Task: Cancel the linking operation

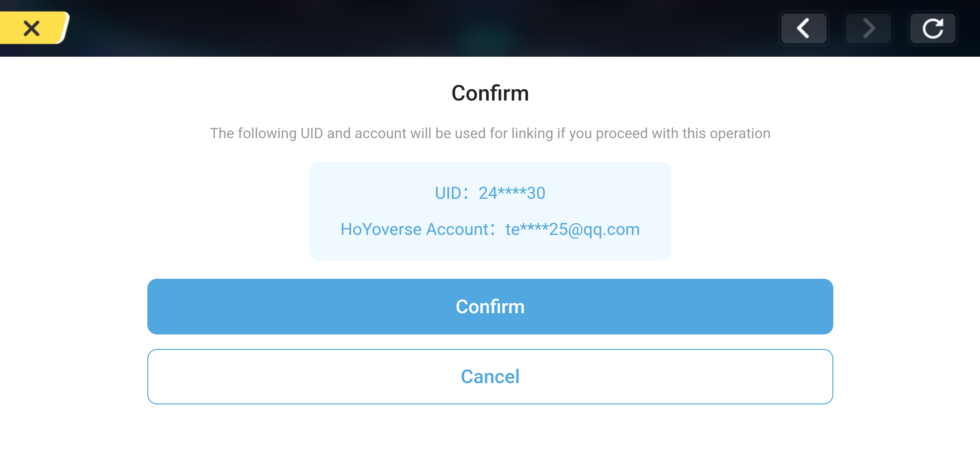Action: pos(490,377)
